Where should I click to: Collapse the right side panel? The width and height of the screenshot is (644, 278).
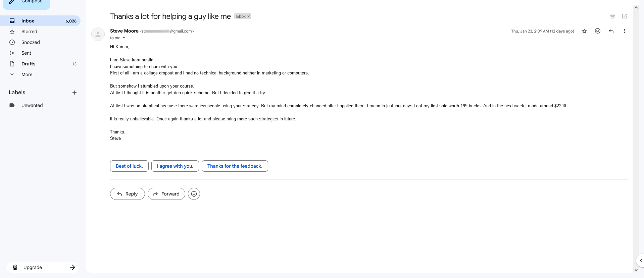click(x=640, y=260)
